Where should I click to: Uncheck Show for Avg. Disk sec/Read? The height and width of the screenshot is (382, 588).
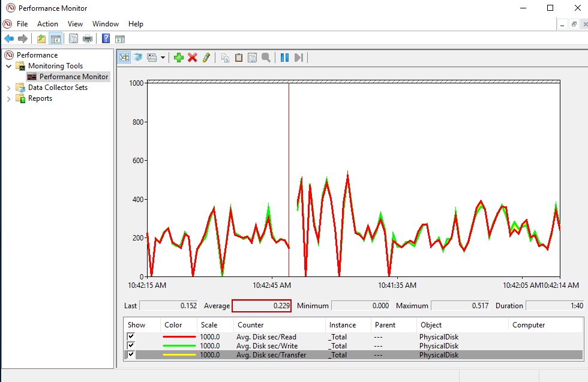[x=130, y=336]
